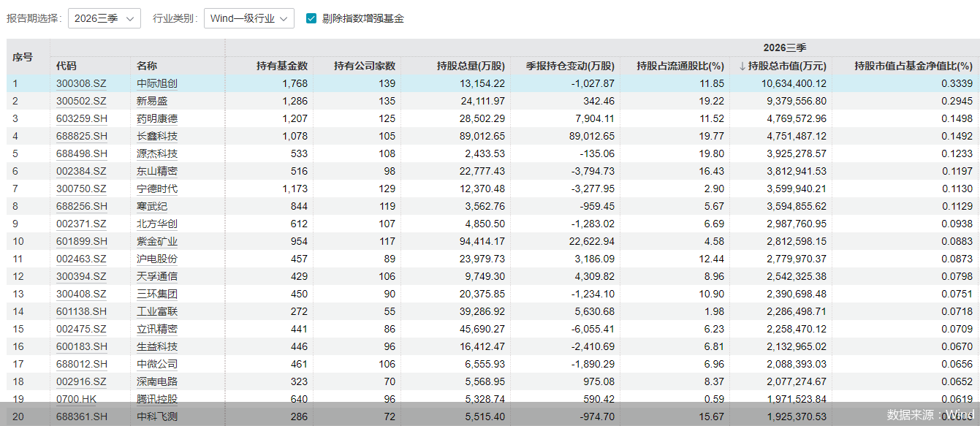The height and width of the screenshot is (426, 980).
Task: Open stock name link 中微公司
Action: (157, 364)
